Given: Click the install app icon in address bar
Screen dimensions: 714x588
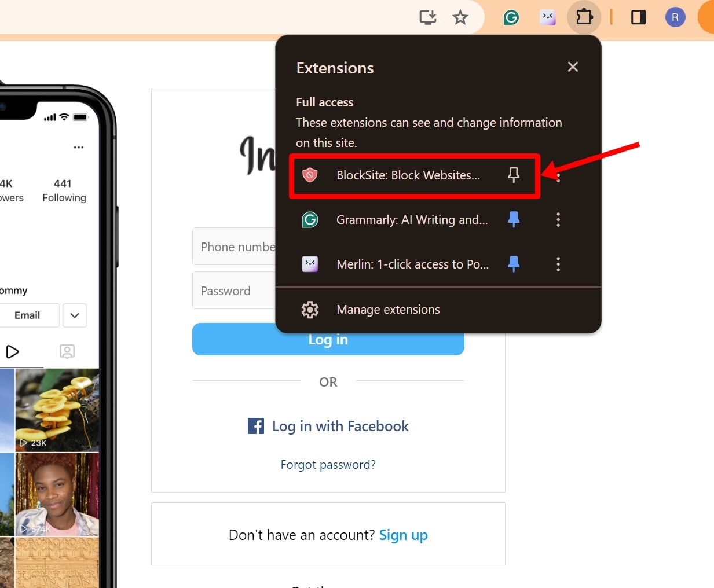Looking at the screenshot, I should pyautogui.click(x=428, y=17).
